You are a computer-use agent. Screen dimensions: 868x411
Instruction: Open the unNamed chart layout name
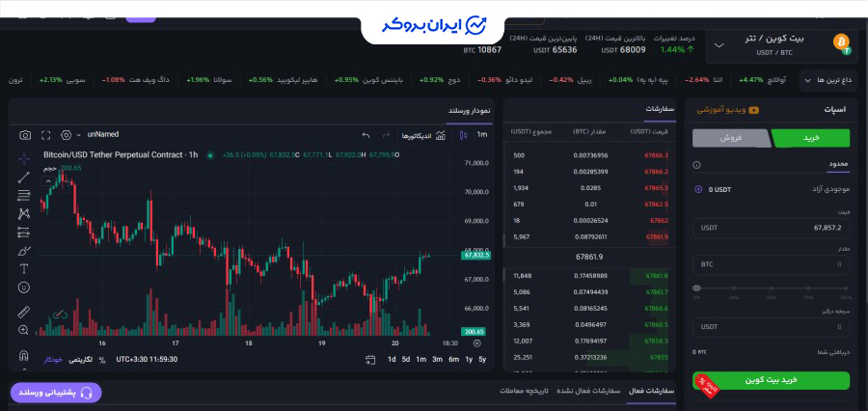(x=103, y=135)
